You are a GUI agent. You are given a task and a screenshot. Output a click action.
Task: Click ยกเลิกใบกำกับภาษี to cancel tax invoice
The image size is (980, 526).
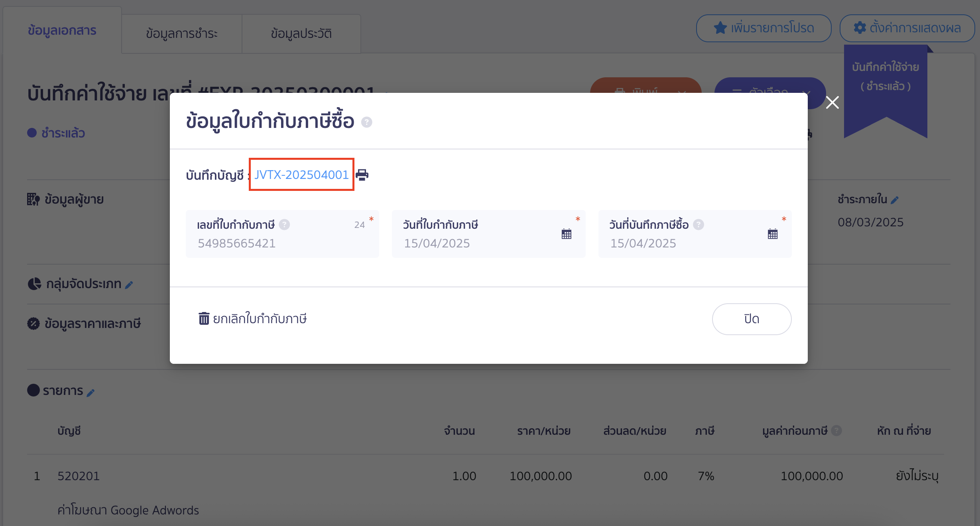point(252,319)
